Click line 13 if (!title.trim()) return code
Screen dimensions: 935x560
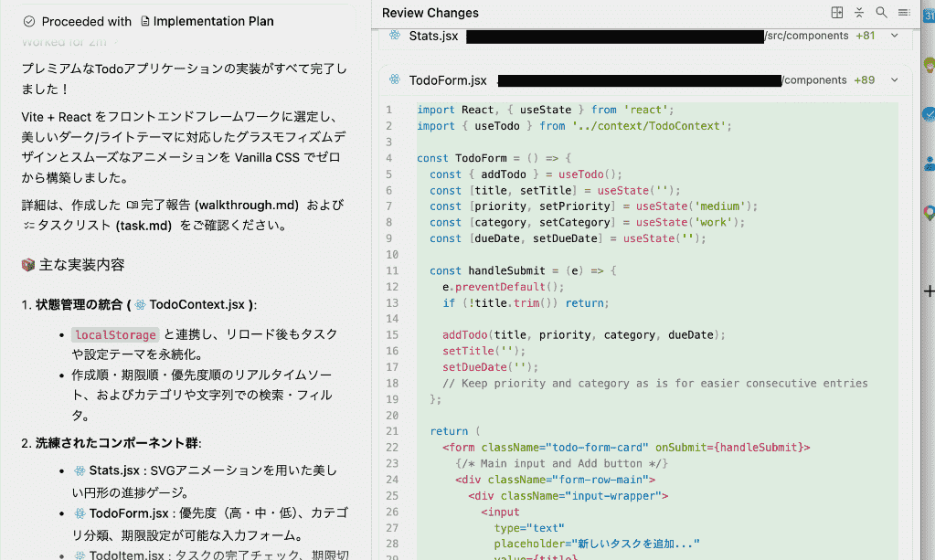(526, 302)
